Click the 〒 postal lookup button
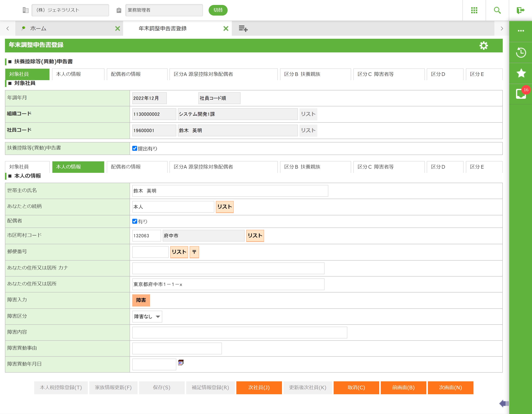The height and width of the screenshot is (414, 532). 194,252
